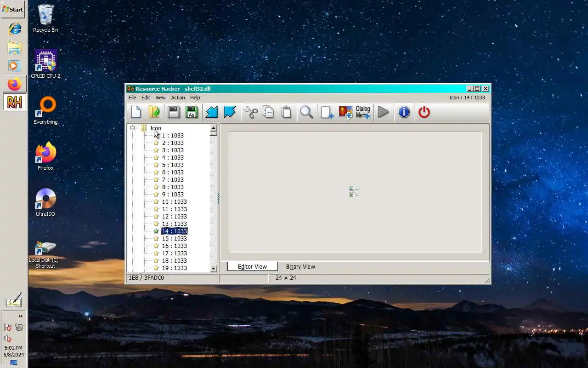
Task: Select tree item 18 : 1033
Action: tap(174, 261)
